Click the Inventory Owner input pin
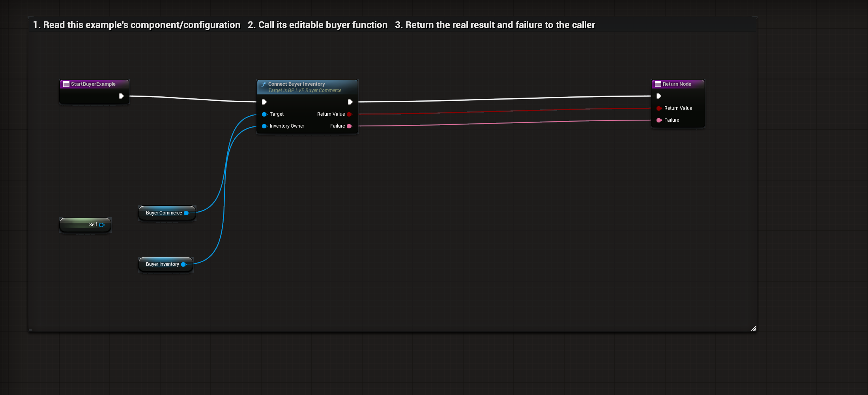The height and width of the screenshot is (395, 868). pos(264,126)
